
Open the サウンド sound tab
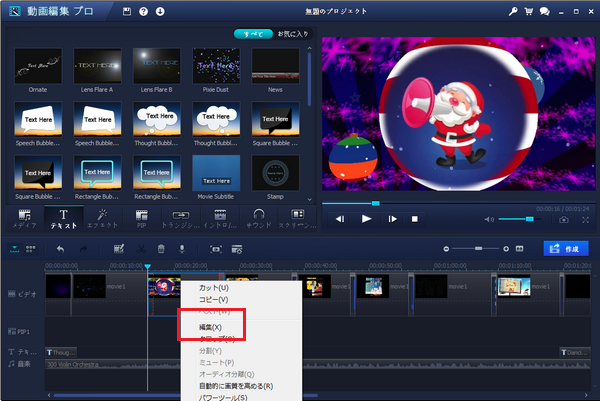coord(259,219)
